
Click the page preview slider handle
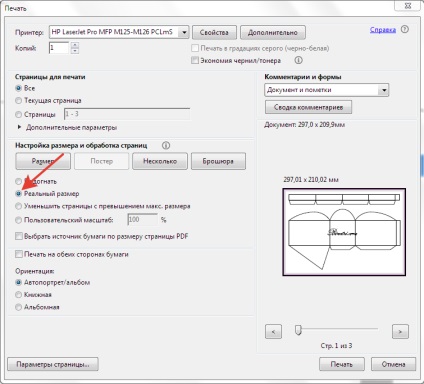click(298, 330)
